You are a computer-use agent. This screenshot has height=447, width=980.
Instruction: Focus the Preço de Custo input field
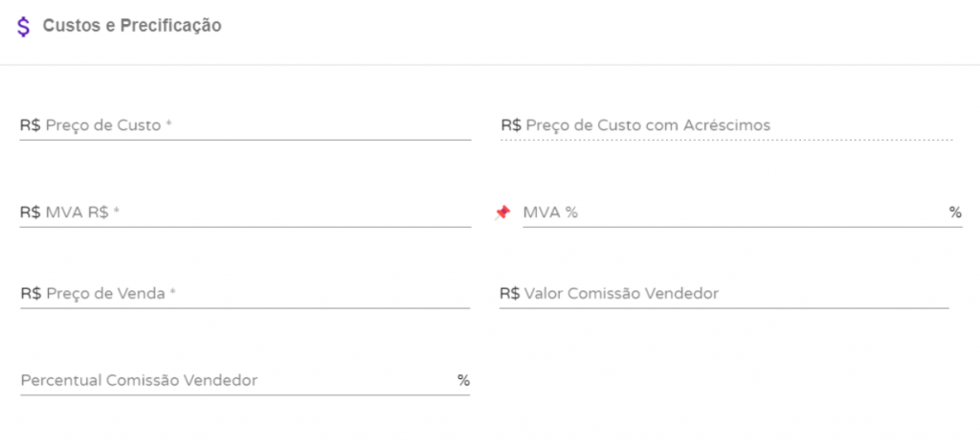click(258, 125)
